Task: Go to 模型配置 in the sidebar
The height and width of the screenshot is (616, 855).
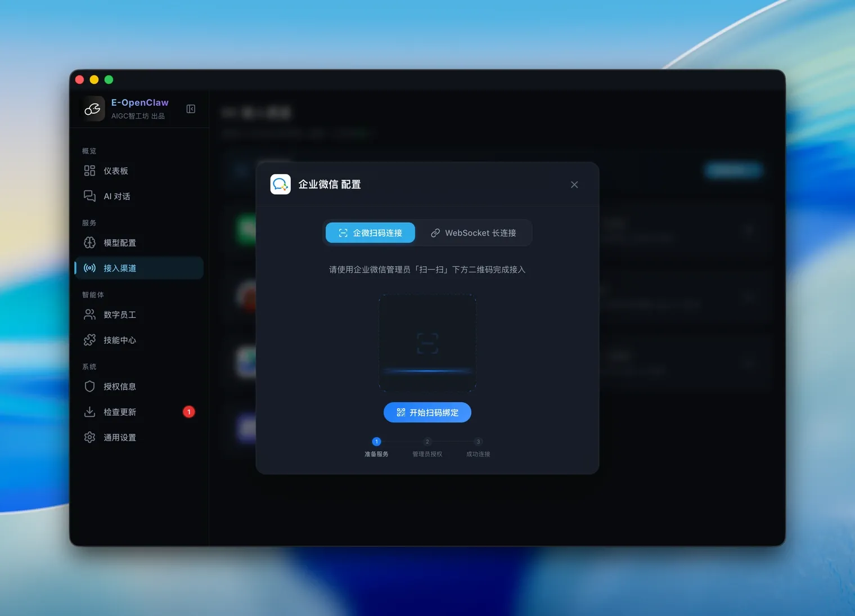Action: [x=139, y=243]
